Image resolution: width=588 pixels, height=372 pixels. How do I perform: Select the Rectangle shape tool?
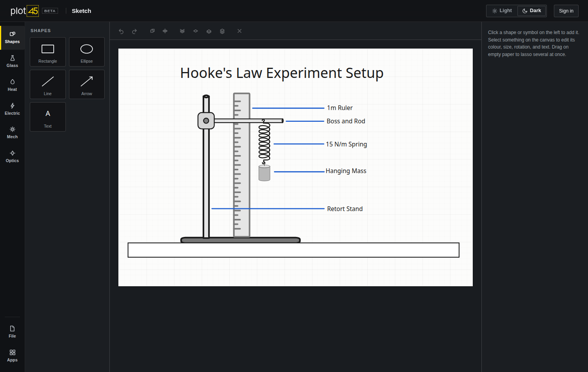pos(48,52)
